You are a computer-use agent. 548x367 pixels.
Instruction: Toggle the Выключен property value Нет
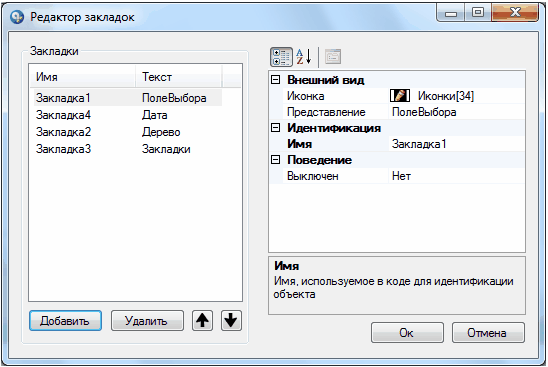(456, 176)
